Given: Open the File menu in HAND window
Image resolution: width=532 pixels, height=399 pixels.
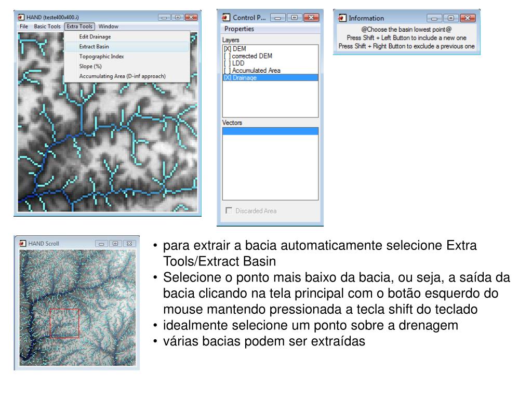Looking at the screenshot, I should [24, 26].
